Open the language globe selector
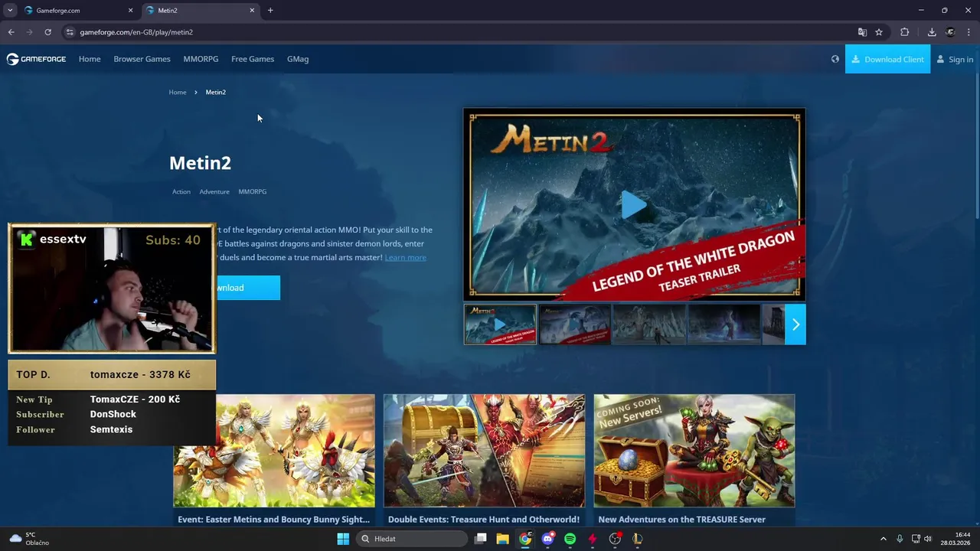 tap(835, 59)
